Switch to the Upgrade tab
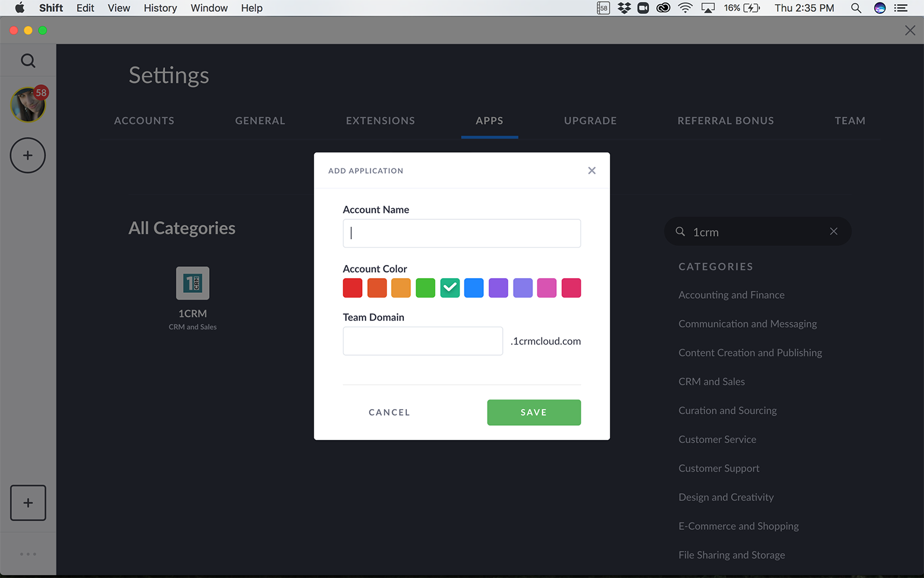 (x=591, y=120)
